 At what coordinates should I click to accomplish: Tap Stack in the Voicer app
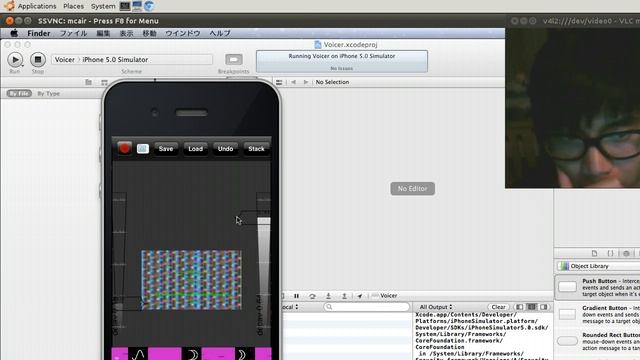(x=256, y=149)
